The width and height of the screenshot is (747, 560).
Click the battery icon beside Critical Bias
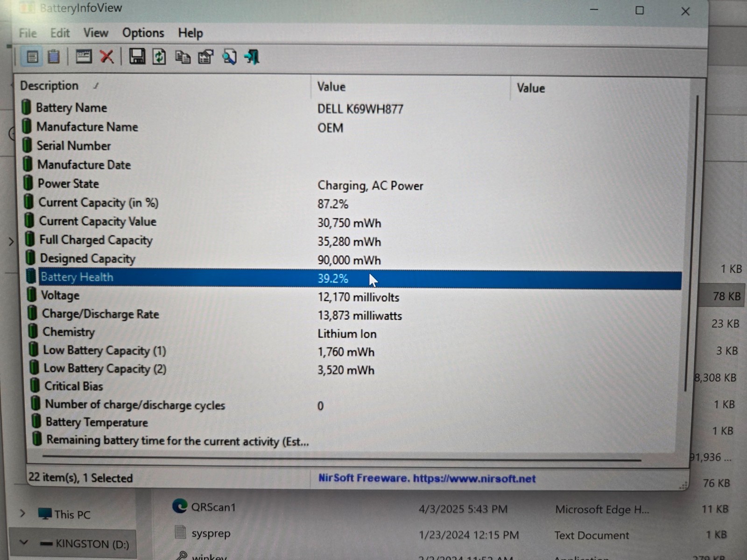pos(35,385)
